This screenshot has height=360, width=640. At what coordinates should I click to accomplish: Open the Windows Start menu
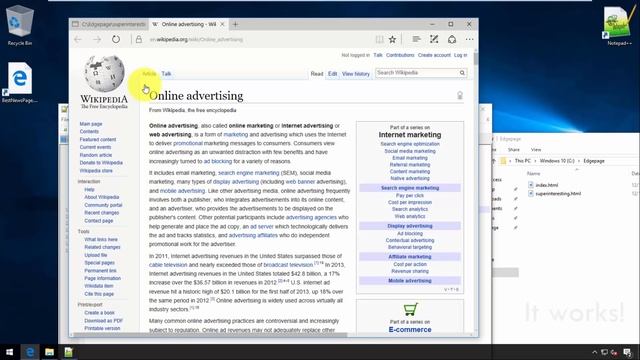coord(9,352)
